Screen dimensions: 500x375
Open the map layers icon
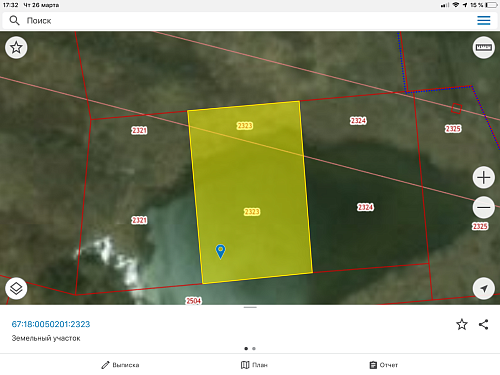(x=16, y=288)
